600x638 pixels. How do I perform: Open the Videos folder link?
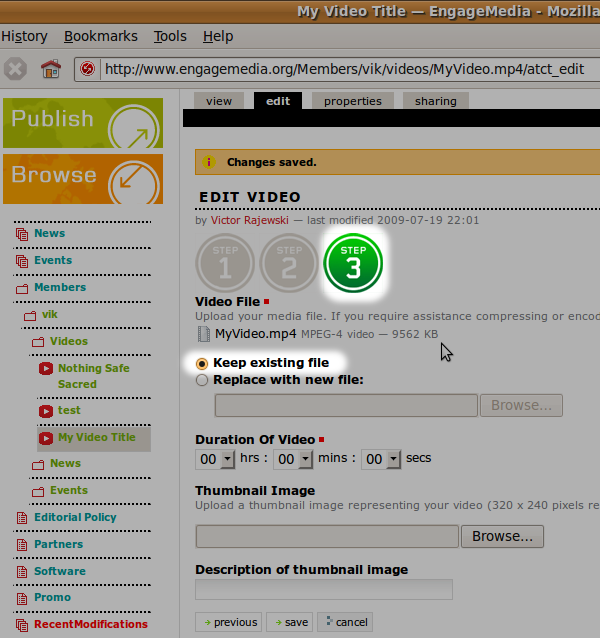point(69,341)
